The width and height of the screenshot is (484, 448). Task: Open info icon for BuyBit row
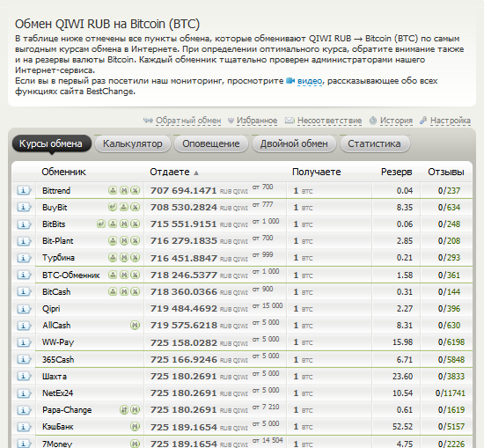coord(24,207)
